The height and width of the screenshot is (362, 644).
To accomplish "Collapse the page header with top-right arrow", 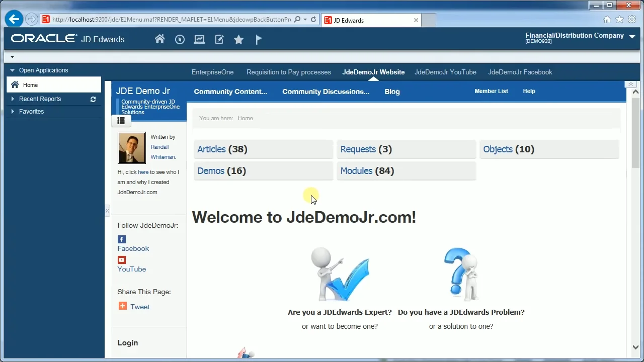I will tap(630, 84).
